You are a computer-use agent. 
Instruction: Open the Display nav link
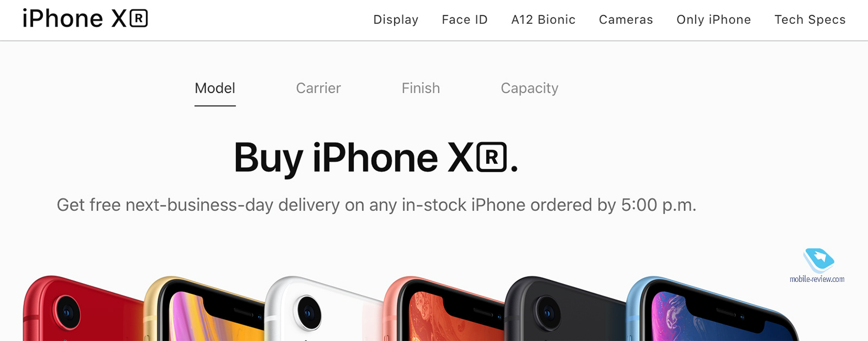pos(395,20)
